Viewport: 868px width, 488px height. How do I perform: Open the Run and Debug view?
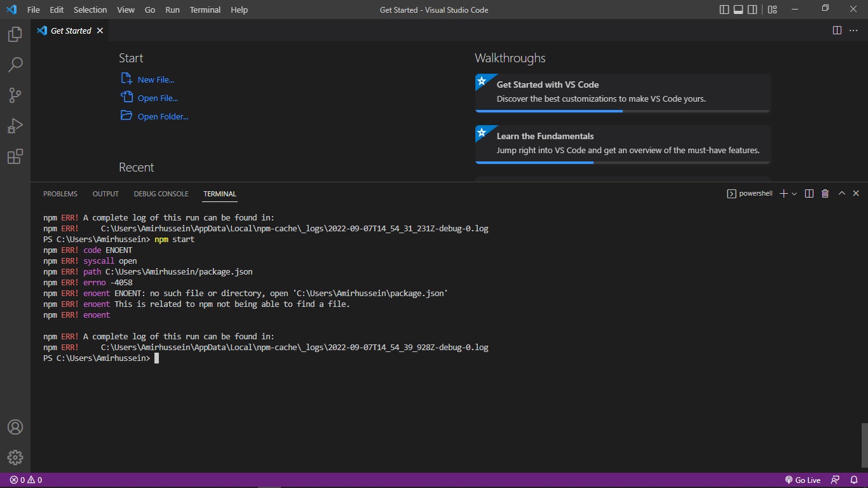[15, 126]
